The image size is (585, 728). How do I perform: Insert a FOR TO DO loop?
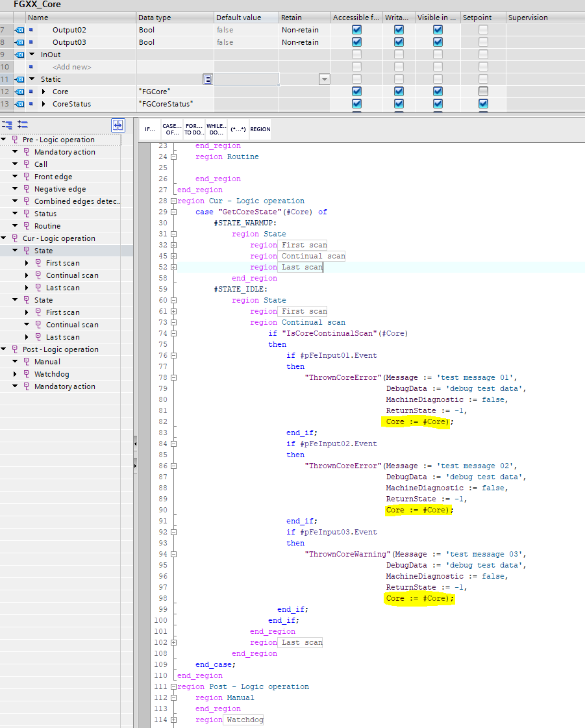click(193, 129)
